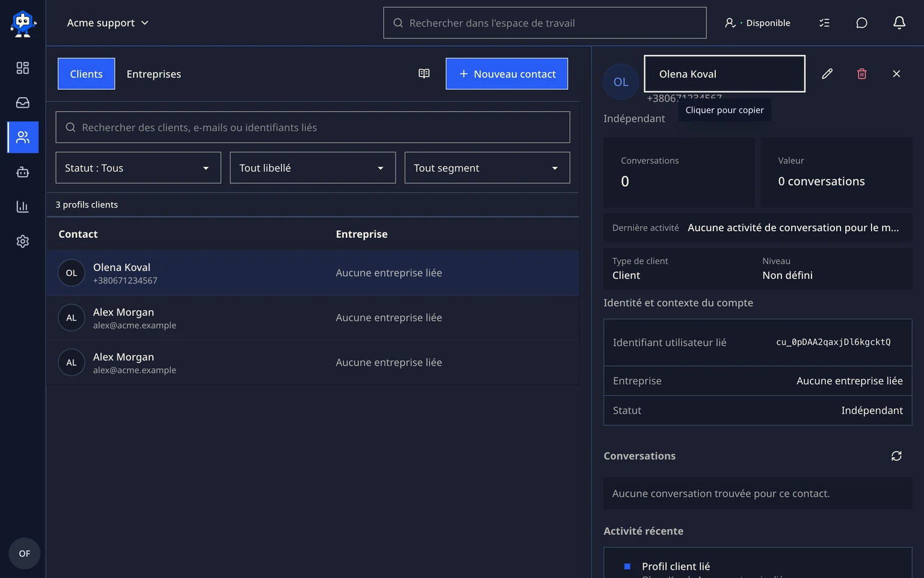
Task: Expand the Acme support workspace dropdown
Action: pyautogui.click(x=108, y=23)
